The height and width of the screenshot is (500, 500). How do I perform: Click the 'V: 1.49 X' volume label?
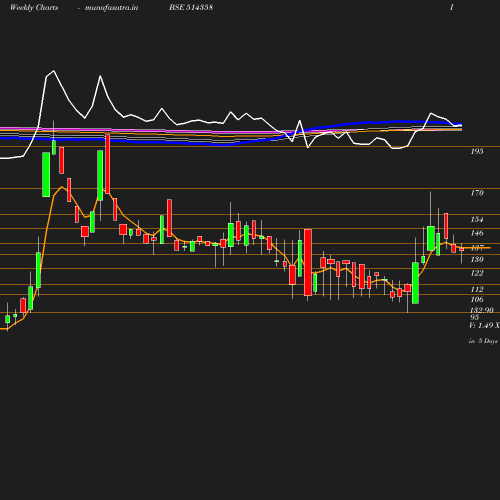pos(484,325)
